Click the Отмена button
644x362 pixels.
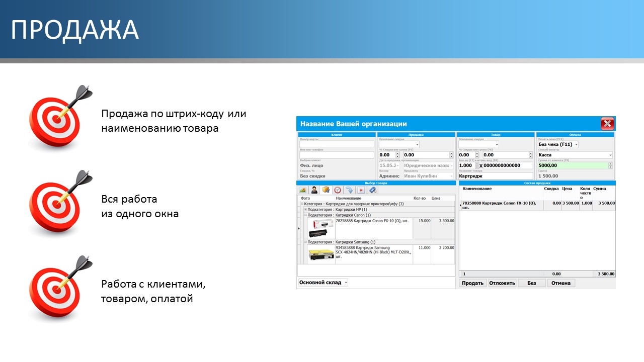(561, 283)
